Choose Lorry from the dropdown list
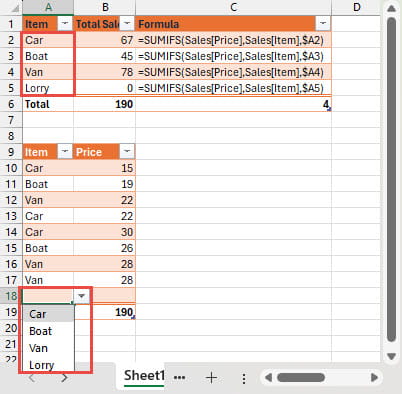This screenshot has width=402, height=394. point(49,365)
